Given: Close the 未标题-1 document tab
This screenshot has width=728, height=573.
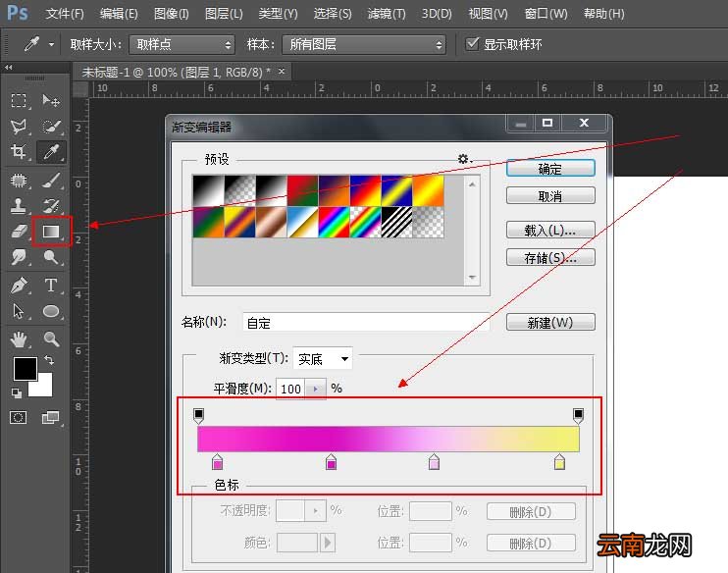Looking at the screenshot, I should point(282,72).
